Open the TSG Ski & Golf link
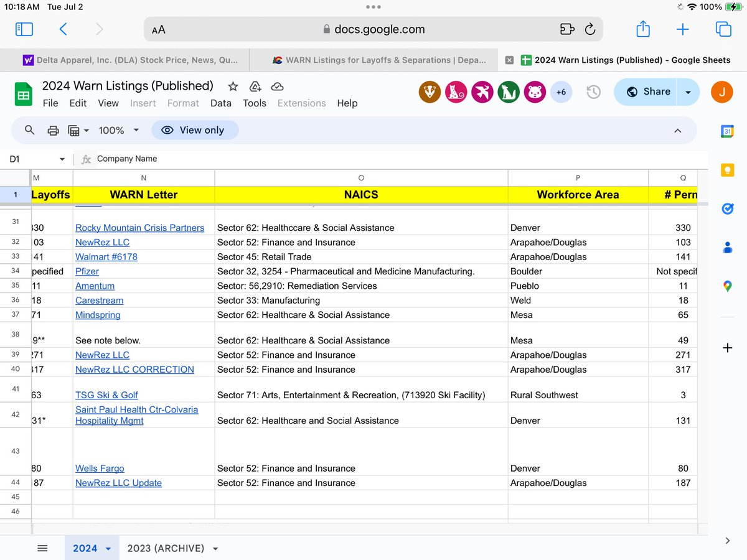 tap(106, 395)
